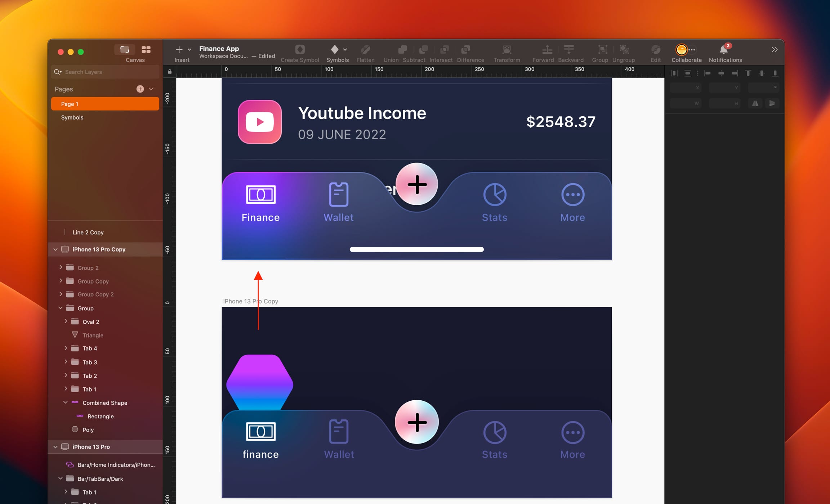The width and height of the screenshot is (830, 504).
Task: Toggle the ruler lock icon
Action: click(170, 72)
